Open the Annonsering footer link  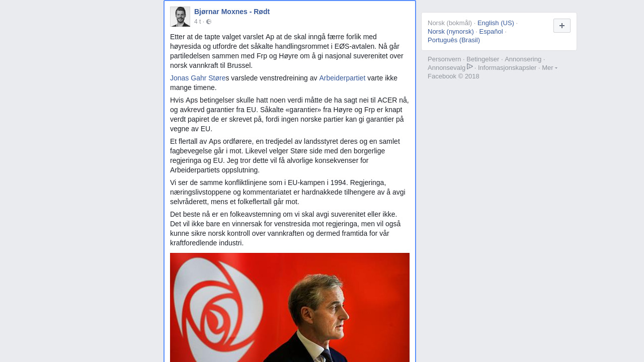click(523, 59)
